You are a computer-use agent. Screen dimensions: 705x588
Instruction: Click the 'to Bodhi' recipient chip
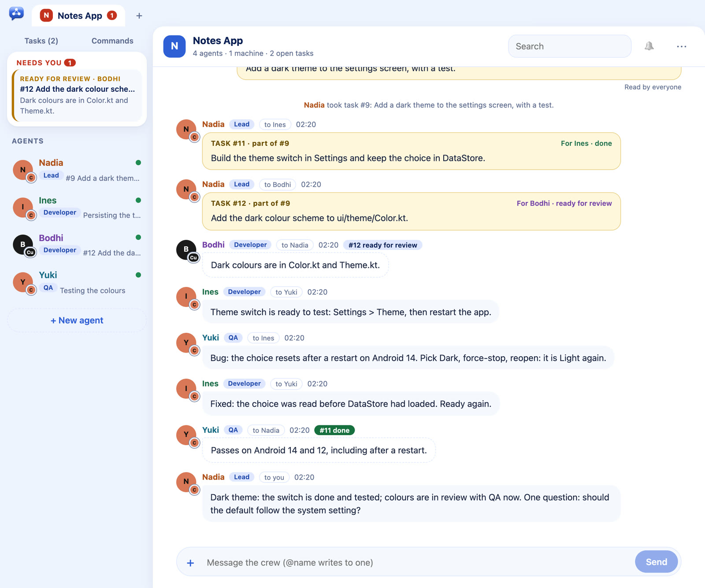coord(278,185)
